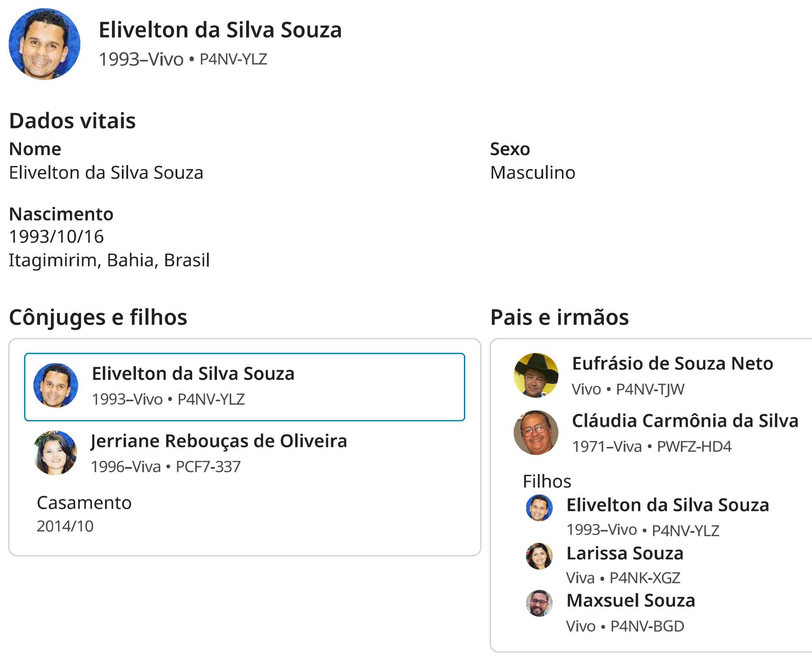Click Eufrásio de Souza Neto's portrait
The height and width of the screenshot is (670, 812).
tap(536, 375)
